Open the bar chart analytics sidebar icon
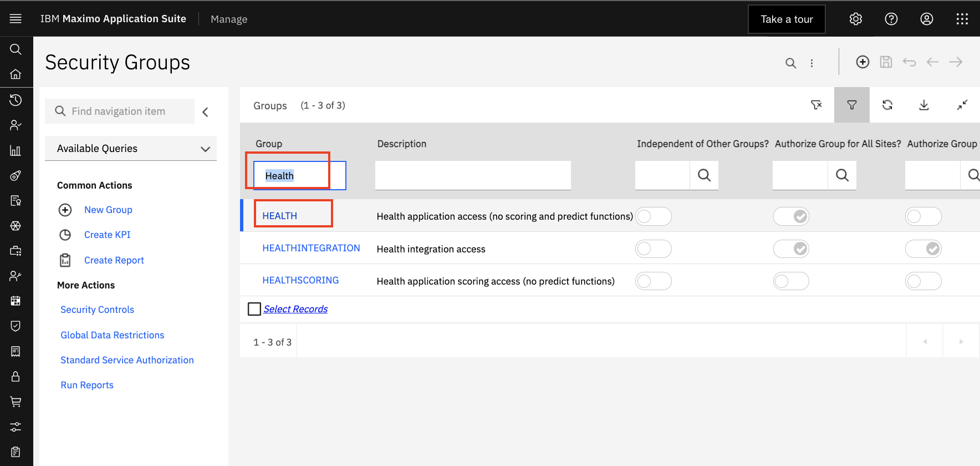This screenshot has width=980, height=466. [x=16, y=150]
